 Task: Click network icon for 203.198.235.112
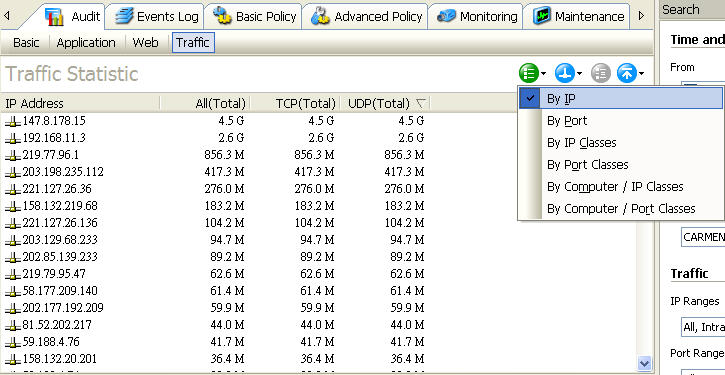pyautogui.click(x=13, y=173)
